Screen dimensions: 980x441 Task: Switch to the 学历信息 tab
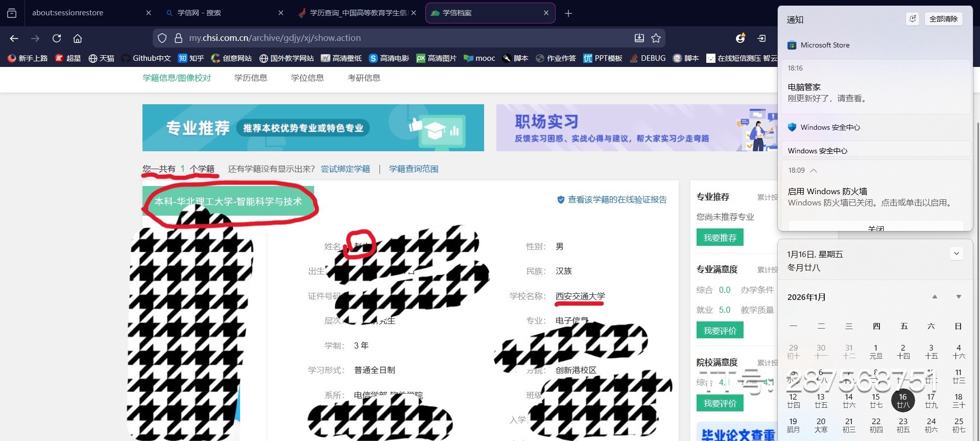coord(251,78)
